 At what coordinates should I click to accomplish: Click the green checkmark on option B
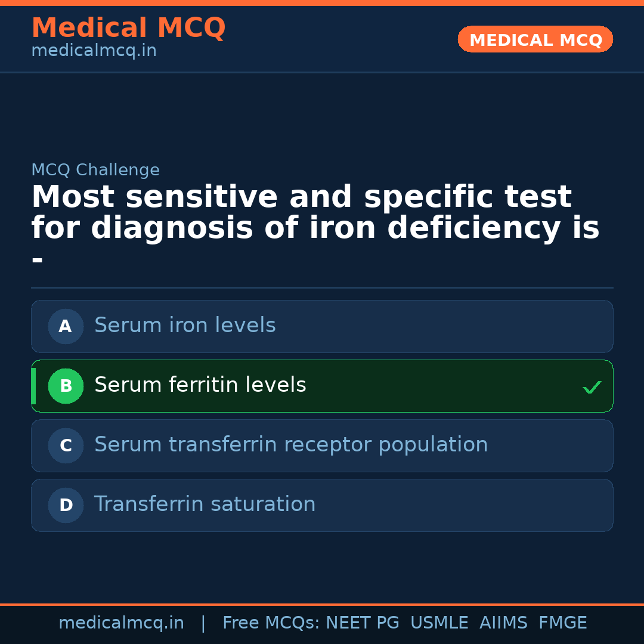coord(592,388)
